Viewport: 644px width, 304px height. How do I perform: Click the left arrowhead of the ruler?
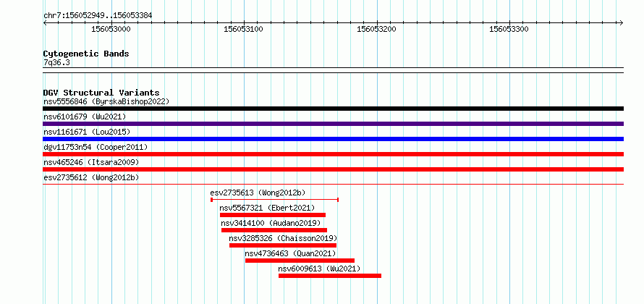pos(45,22)
